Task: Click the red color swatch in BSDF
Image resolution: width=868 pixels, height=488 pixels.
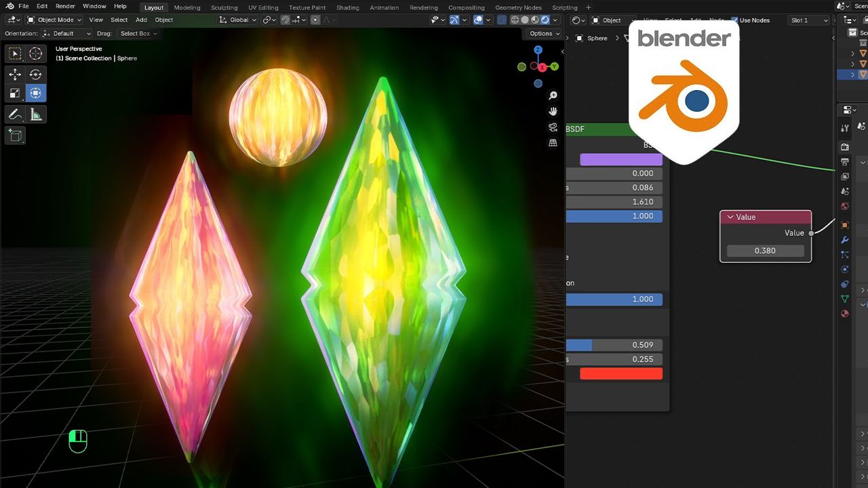Action: point(621,373)
